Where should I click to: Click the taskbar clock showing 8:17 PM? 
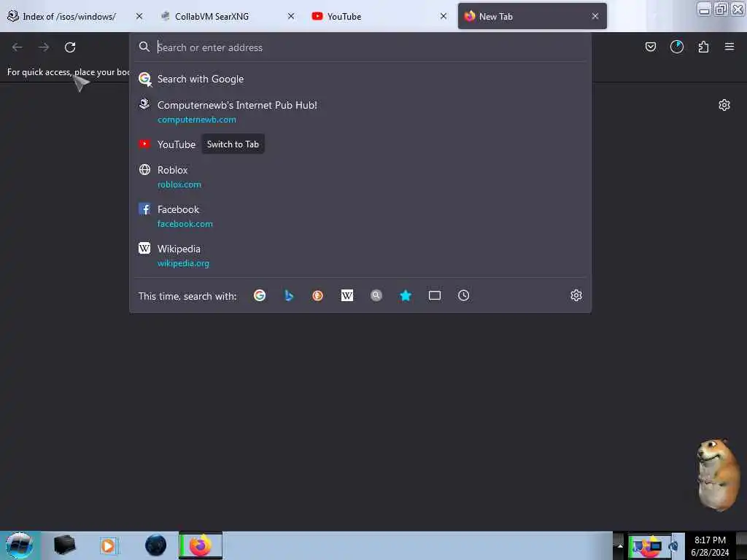click(710, 545)
